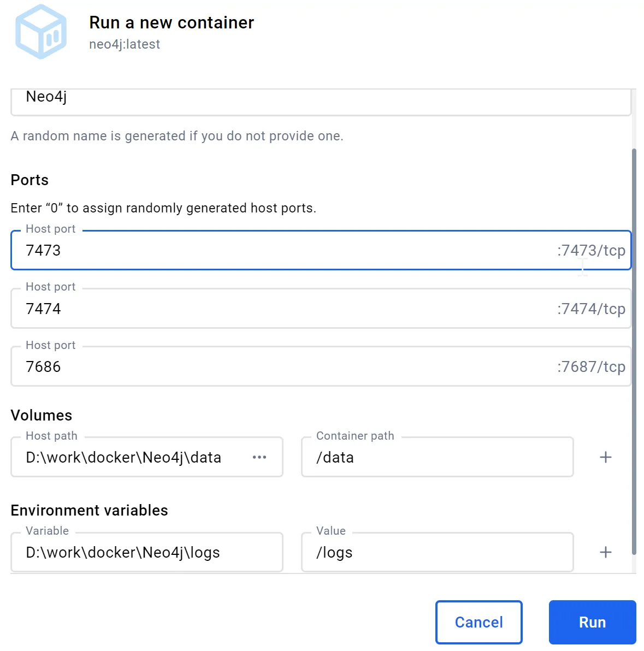Click the container image cube icon

tap(41, 32)
